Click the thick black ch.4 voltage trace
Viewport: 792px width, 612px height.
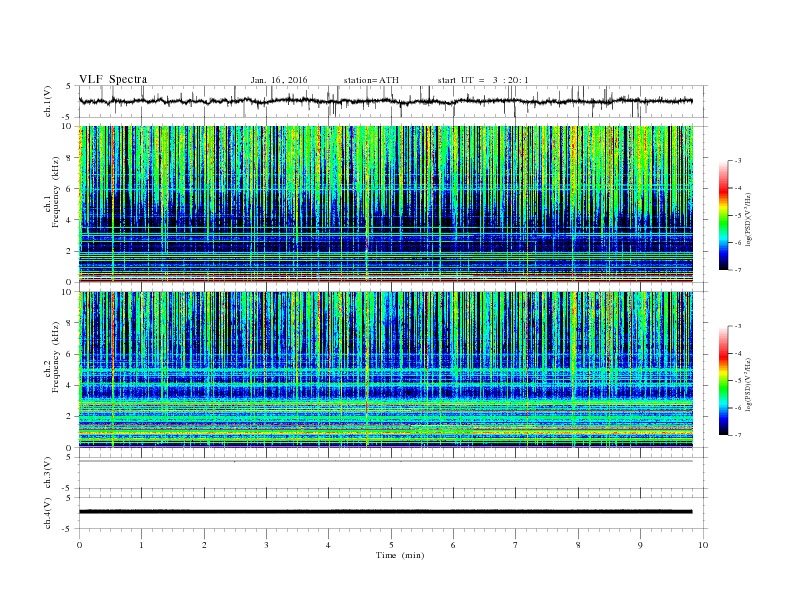(x=386, y=512)
